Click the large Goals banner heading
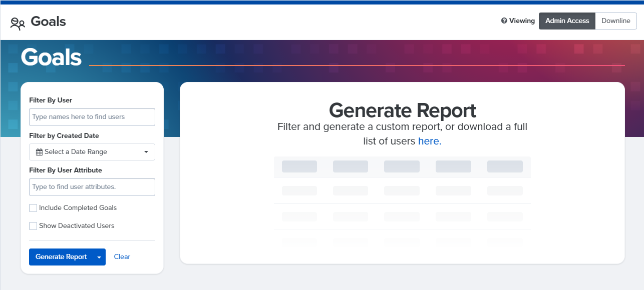Screen dimensions: 644x290 [51, 57]
